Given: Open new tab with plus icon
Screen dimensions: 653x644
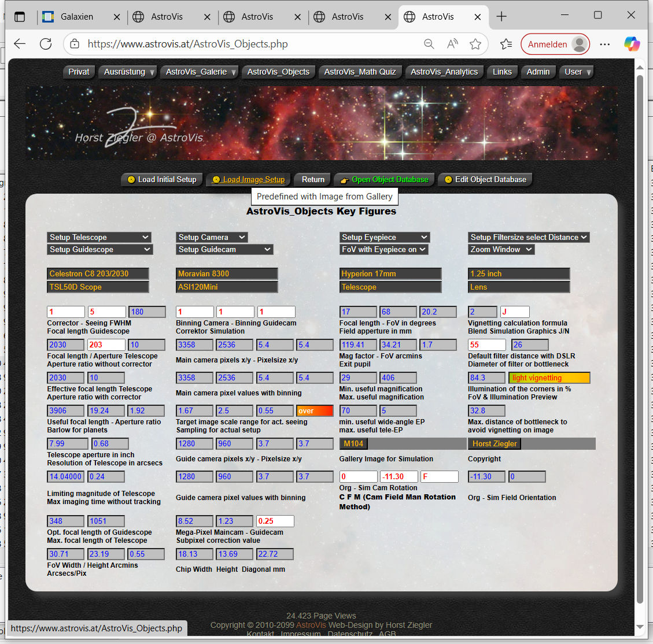Looking at the screenshot, I should pyautogui.click(x=501, y=17).
